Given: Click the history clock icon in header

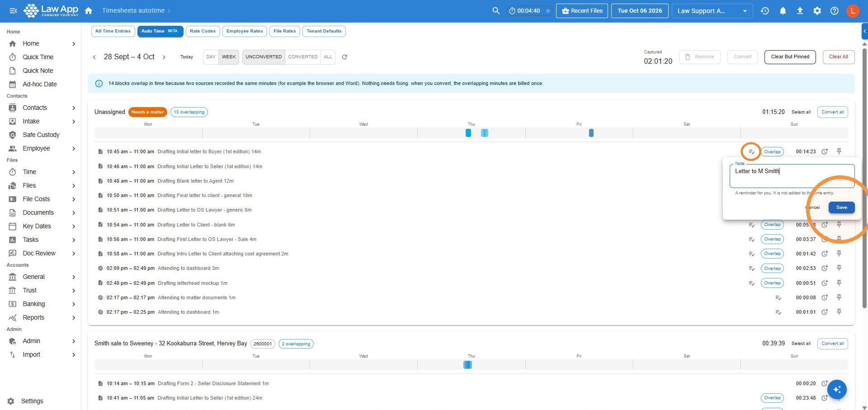Looking at the screenshot, I should tap(765, 11).
